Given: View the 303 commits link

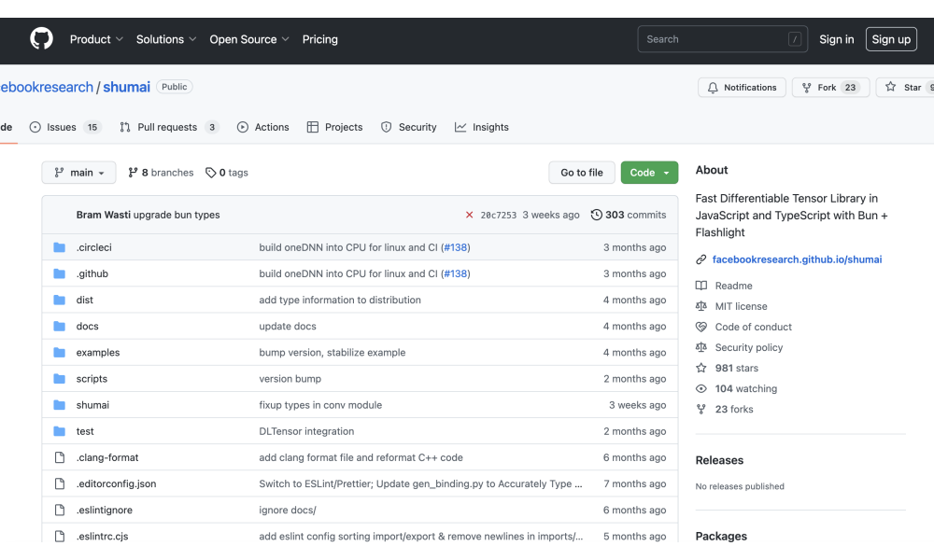Looking at the screenshot, I should [x=629, y=215].
